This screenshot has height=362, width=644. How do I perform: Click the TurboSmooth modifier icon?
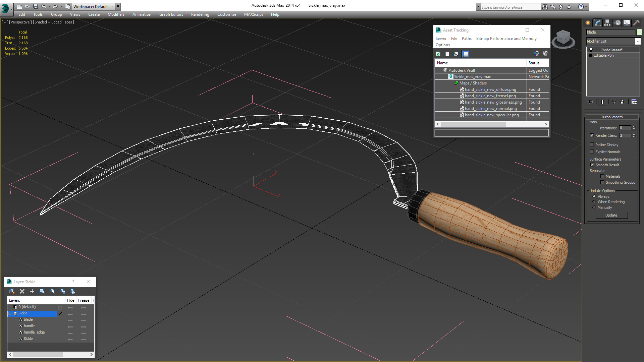coord(591,49)
